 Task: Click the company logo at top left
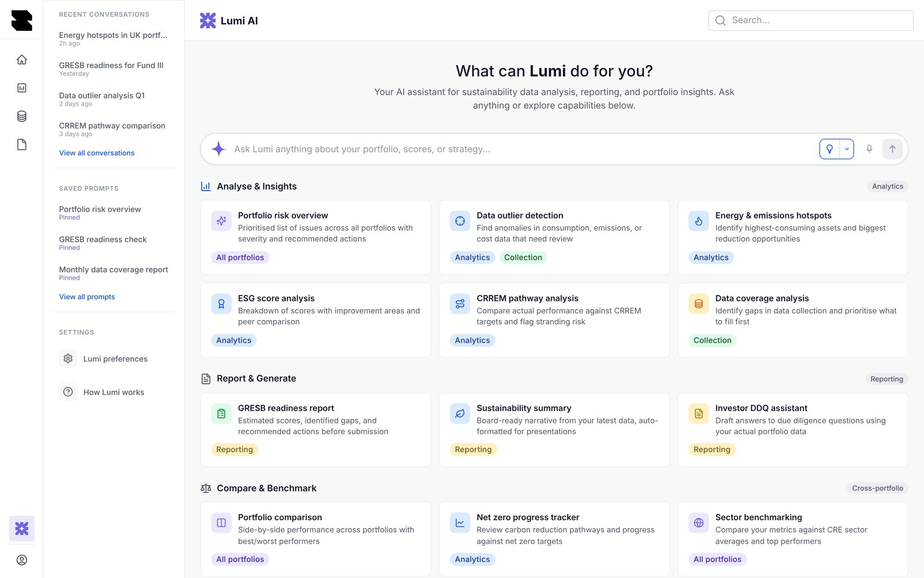click(22, 20)
